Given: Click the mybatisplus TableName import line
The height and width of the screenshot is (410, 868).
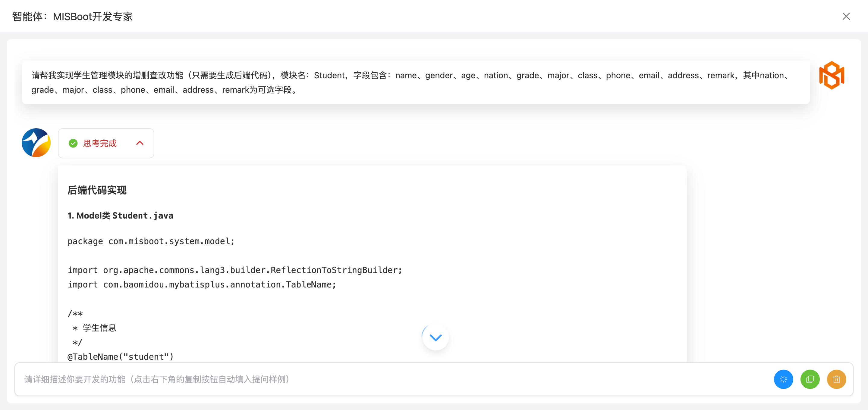Looking at the screenshot, I should click(202, 284).
